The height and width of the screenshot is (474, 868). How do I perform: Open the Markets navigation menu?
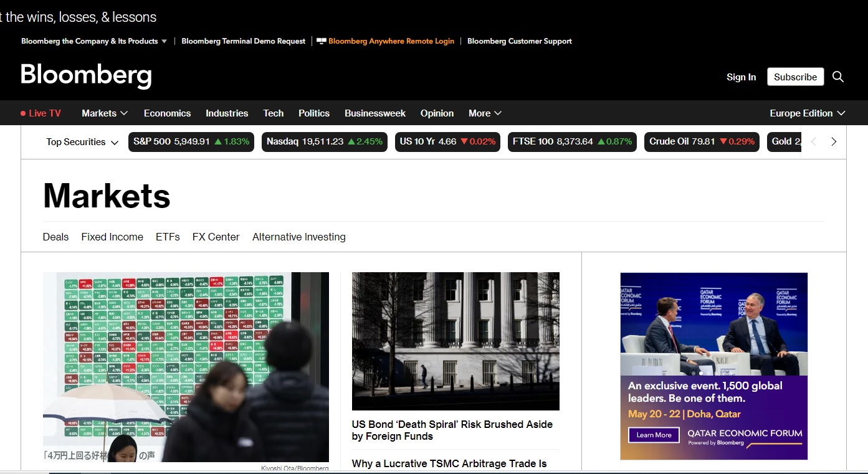coord(105,113)
